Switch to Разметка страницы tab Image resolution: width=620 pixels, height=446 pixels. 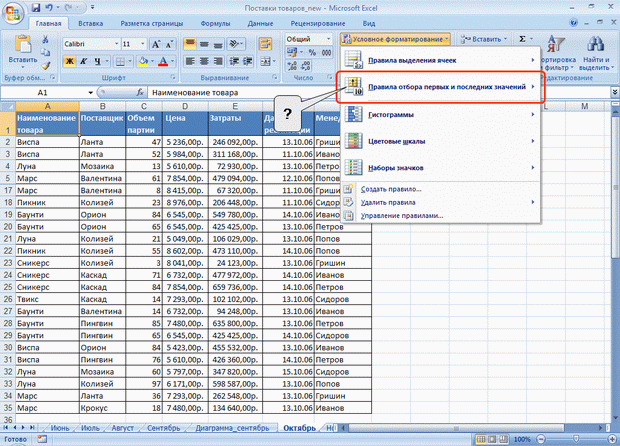coord(152,24)
